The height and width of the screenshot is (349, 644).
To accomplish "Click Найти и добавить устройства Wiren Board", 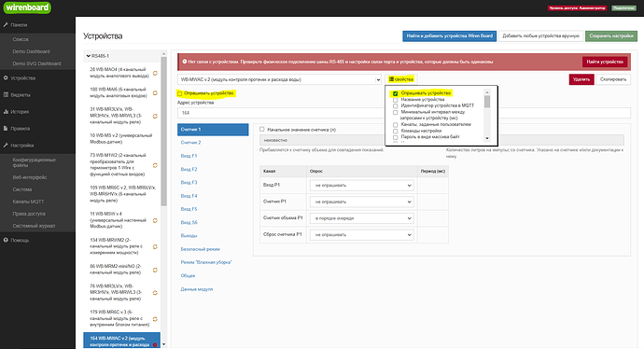I will [449, 36].
